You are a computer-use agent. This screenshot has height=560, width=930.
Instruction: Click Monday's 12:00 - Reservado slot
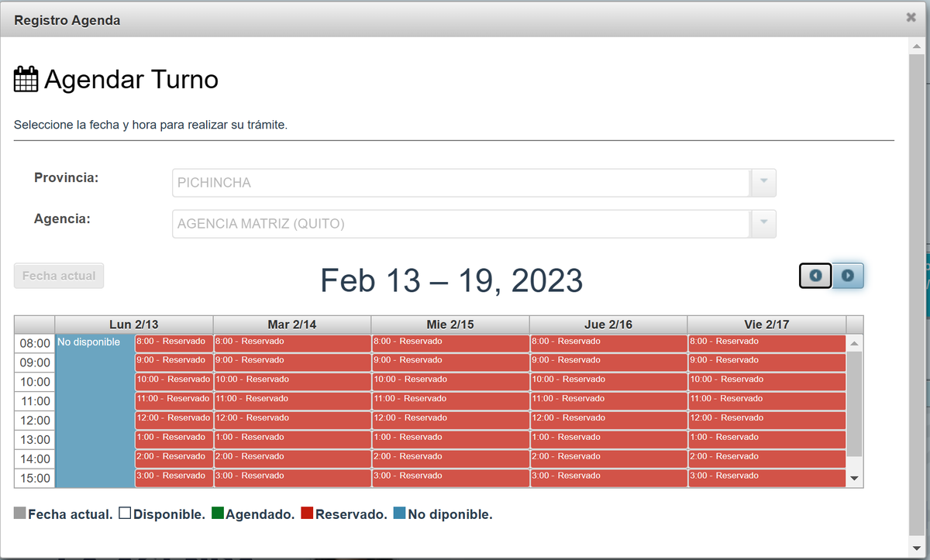(174, 421)
